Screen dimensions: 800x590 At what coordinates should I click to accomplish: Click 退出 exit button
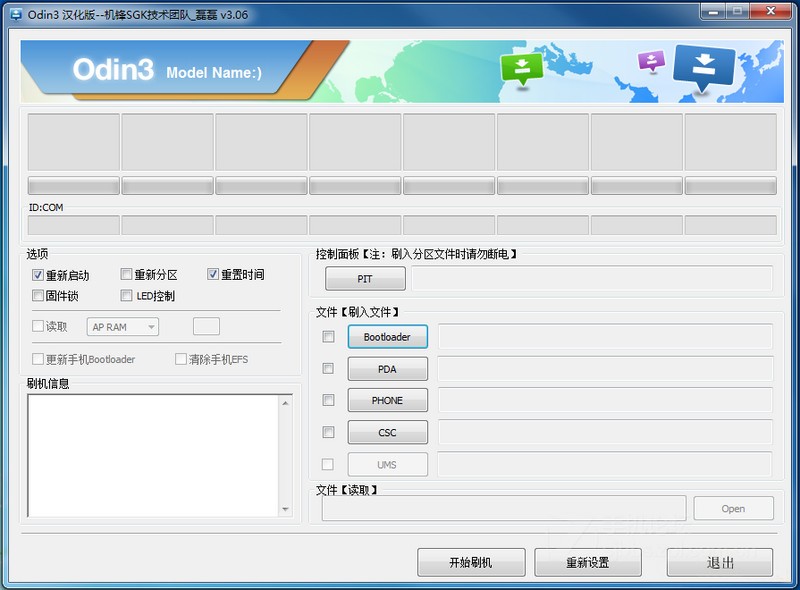[720, 562]
